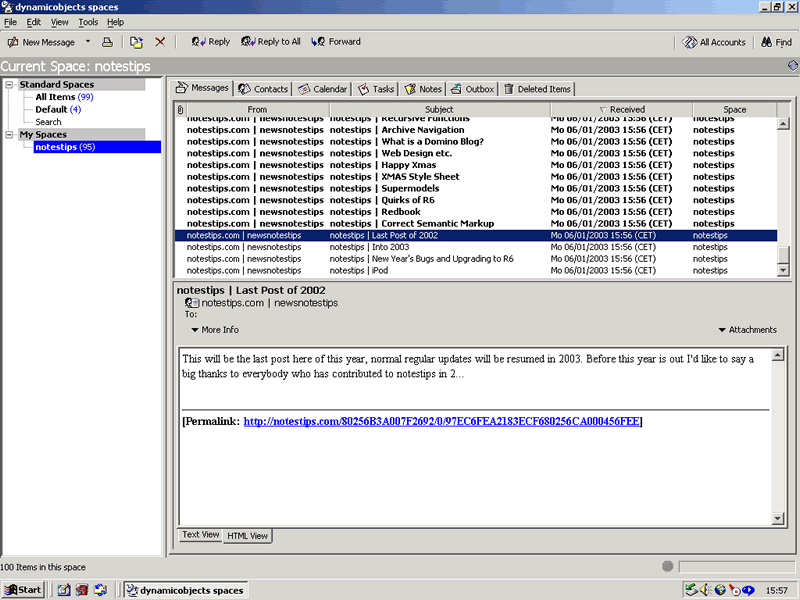The height and width of the screenshot is (600, 800).
Task: Delete message with red X icon
Action: pos(160,42)
